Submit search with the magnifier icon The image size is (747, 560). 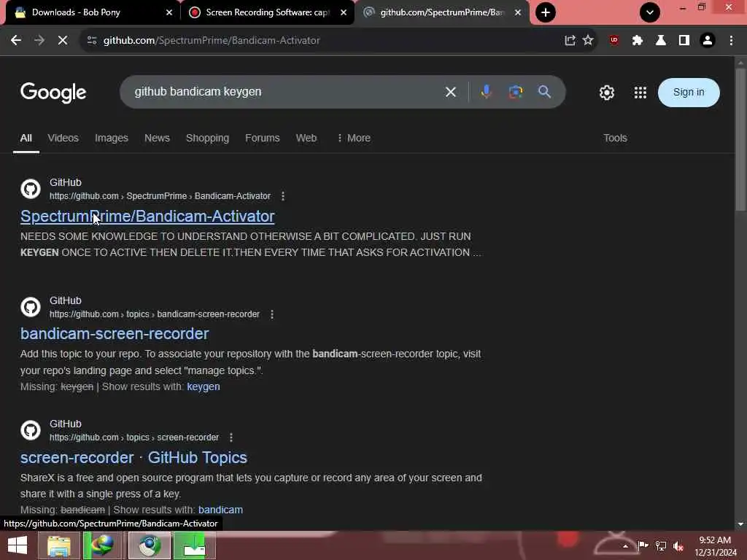[544, 92]
